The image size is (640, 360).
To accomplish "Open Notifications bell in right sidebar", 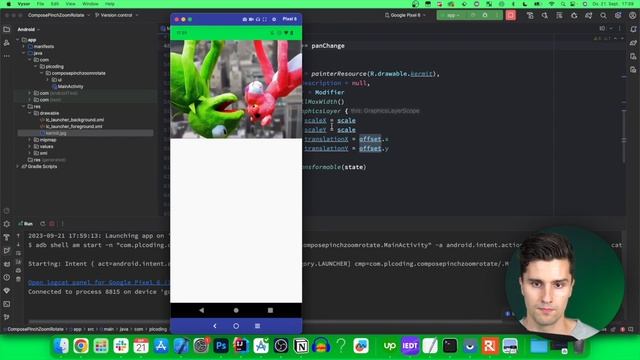I will [633, 29].
